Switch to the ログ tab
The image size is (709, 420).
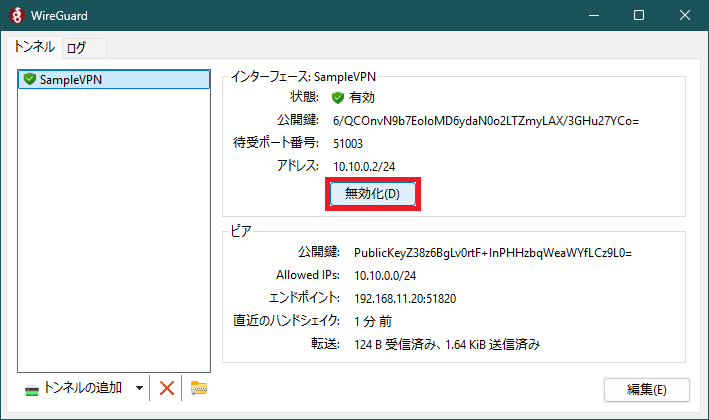click(x=77, y=47)
